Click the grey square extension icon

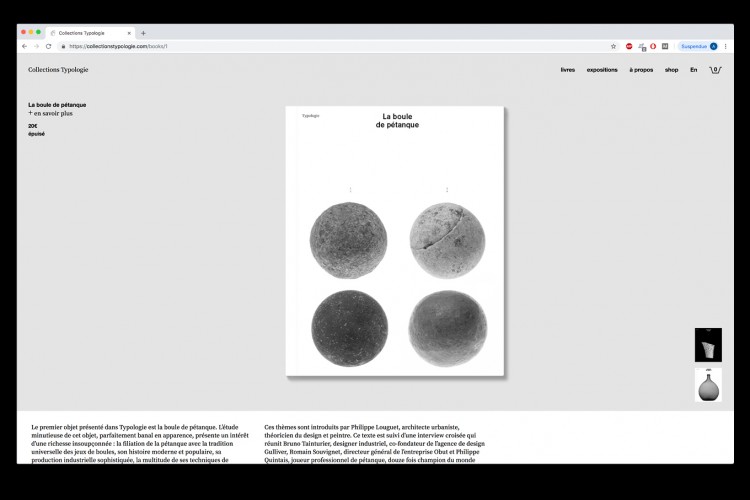point(665,46)
